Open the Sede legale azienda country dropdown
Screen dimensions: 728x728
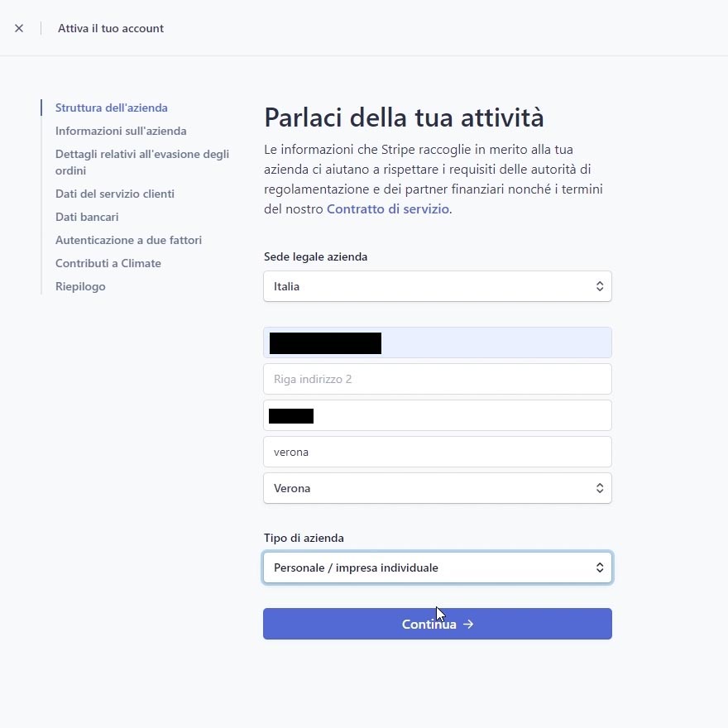coord(437,286)
